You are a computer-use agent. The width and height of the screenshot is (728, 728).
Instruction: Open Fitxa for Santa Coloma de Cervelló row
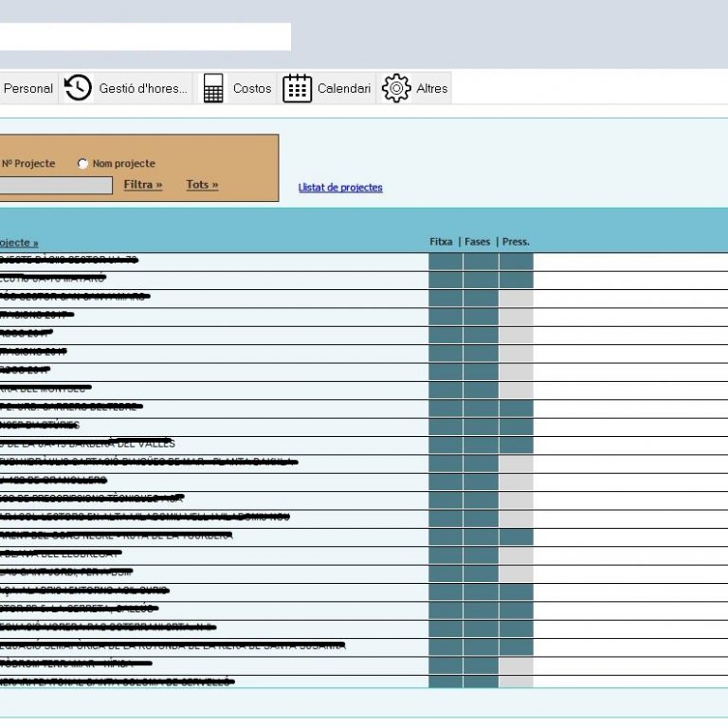click(446, 682)
